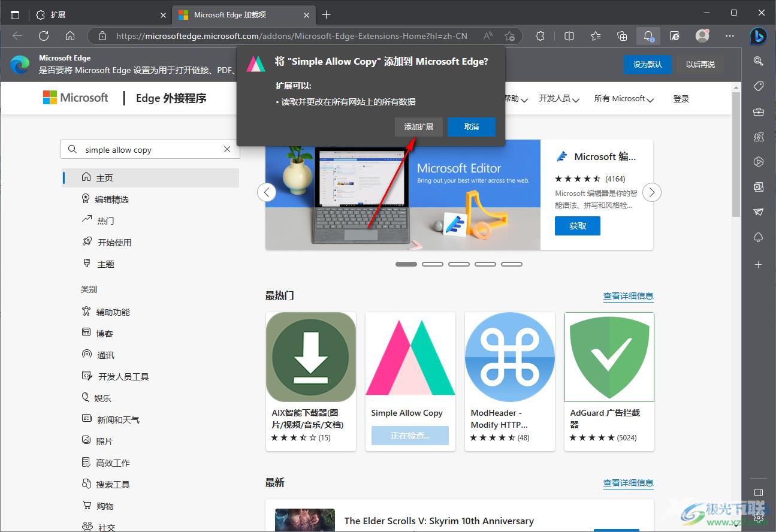Open 查看详细信息 link for 最热门
This screenshot has height=532, width=776.
628,296
